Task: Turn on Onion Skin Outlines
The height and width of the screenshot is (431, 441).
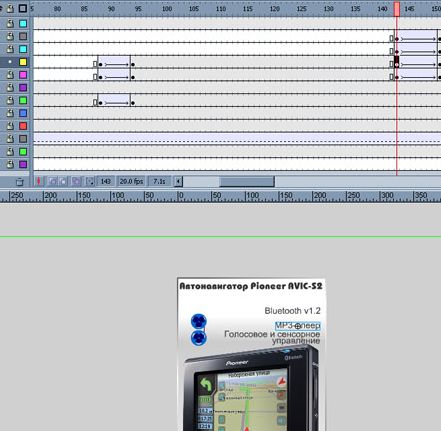Action: pyautogui.click(x=64, y=181)
